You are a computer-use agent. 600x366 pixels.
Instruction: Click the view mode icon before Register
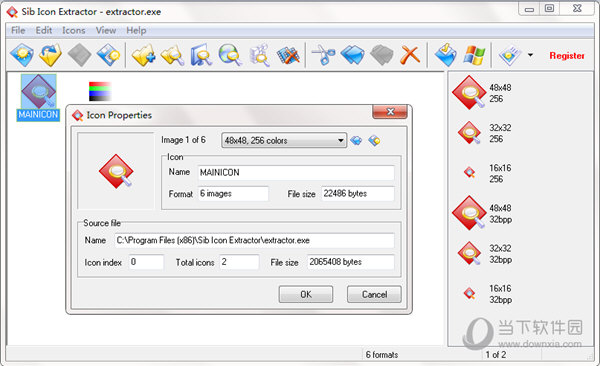(x=510, y=55)
